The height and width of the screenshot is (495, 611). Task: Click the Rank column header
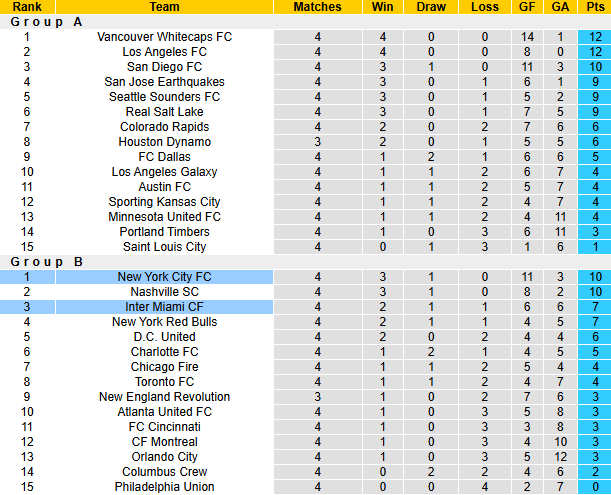(x=27, y=7)
